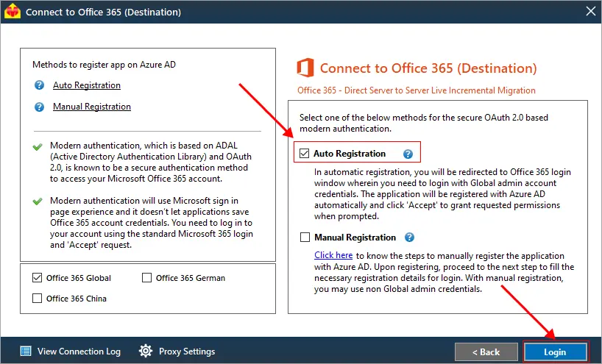The width and height of the screenshot is (602, 364).
Task: Close the Connect to Office 365 dialog
Action: click(x=591, y=12)
